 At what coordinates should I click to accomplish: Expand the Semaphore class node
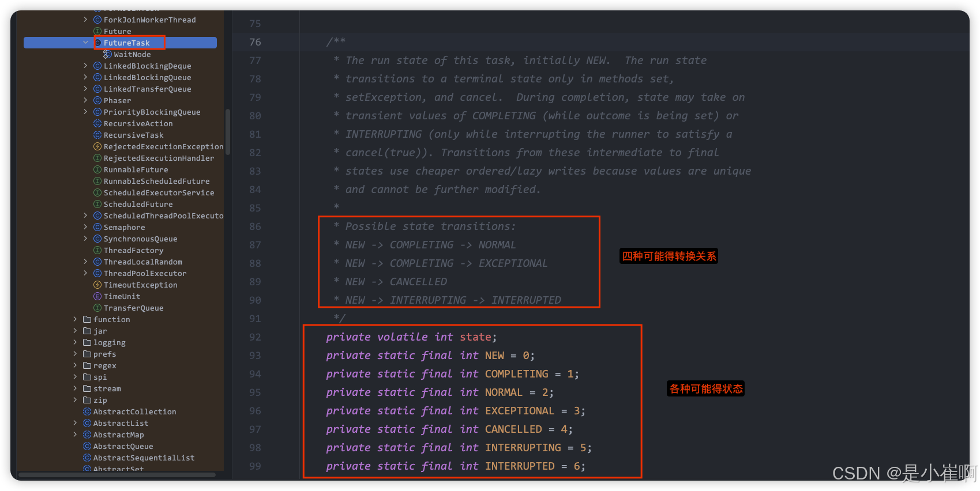tap(85, 227)
